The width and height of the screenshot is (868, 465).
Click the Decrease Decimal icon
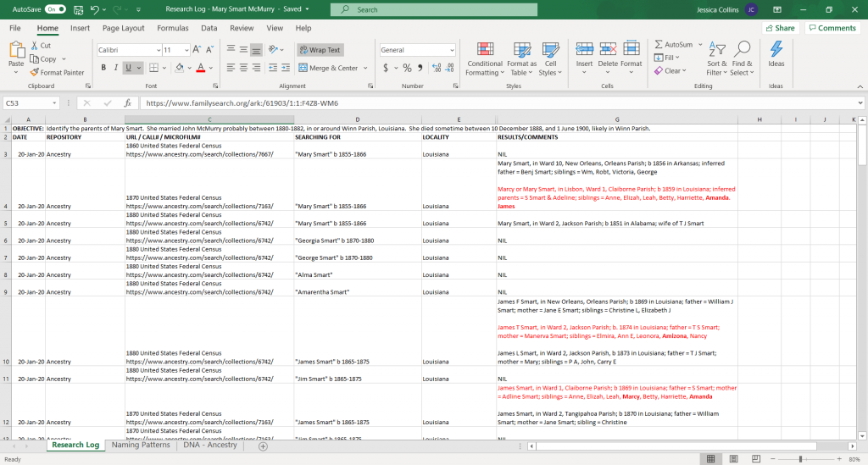(449, 68)
